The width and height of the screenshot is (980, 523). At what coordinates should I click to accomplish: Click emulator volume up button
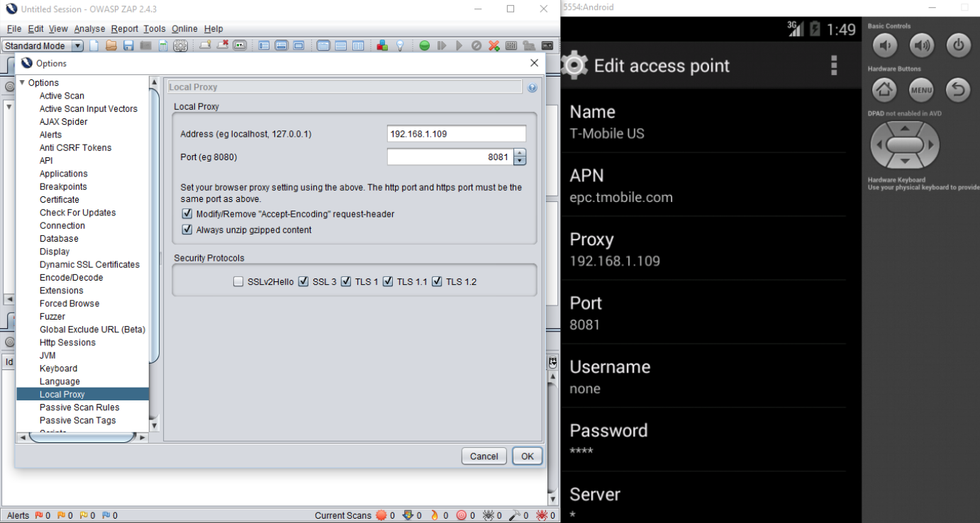(x=921, y=46)
